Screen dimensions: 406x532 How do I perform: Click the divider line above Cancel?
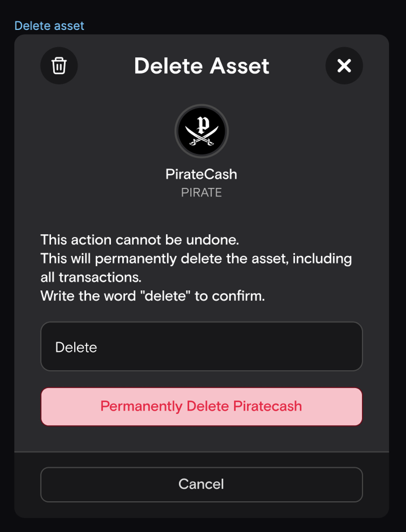point(202,452)
